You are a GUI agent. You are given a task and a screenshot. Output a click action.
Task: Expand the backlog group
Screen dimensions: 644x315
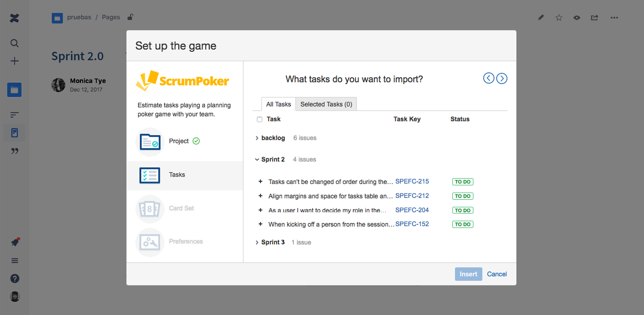257,138
